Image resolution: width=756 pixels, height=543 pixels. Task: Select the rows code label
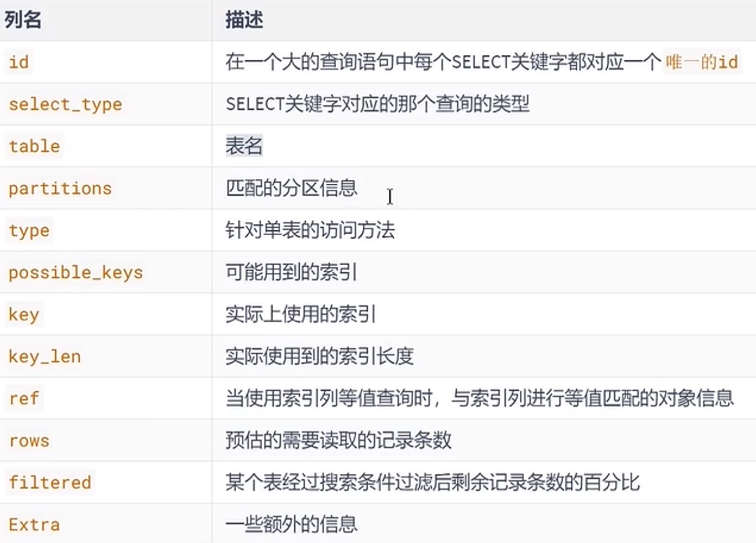(x=29, y=441)
